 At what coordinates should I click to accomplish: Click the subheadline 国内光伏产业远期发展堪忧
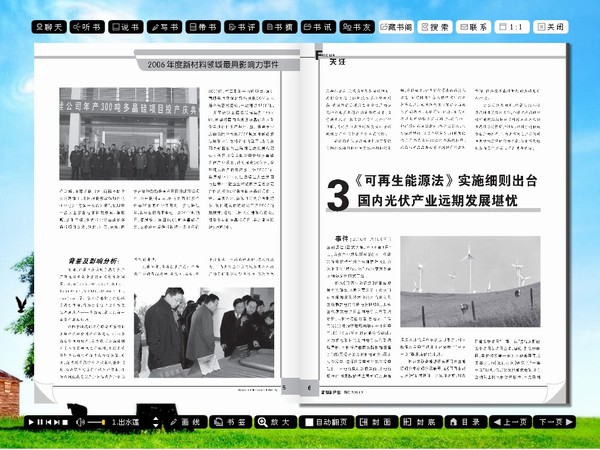[x=437, y=200]
